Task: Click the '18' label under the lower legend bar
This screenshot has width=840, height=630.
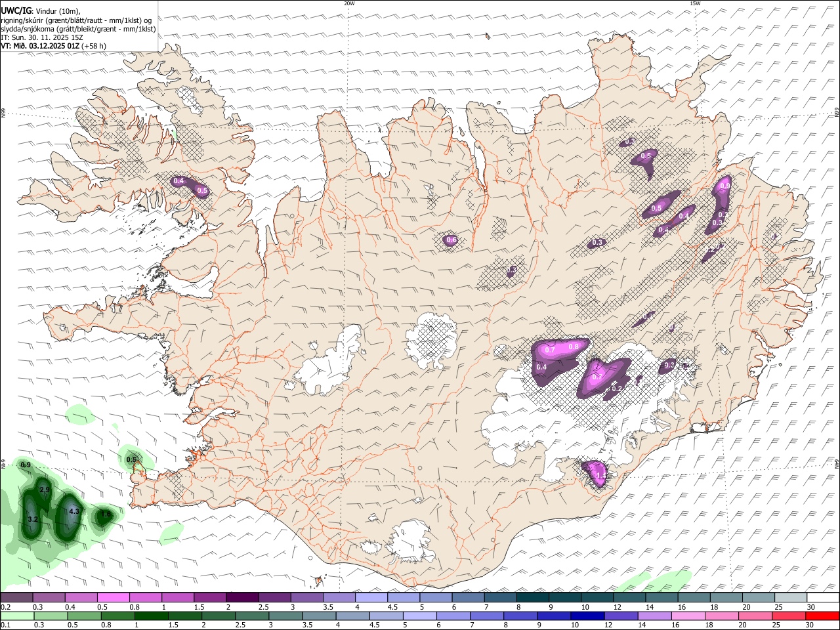Action: 709,625
